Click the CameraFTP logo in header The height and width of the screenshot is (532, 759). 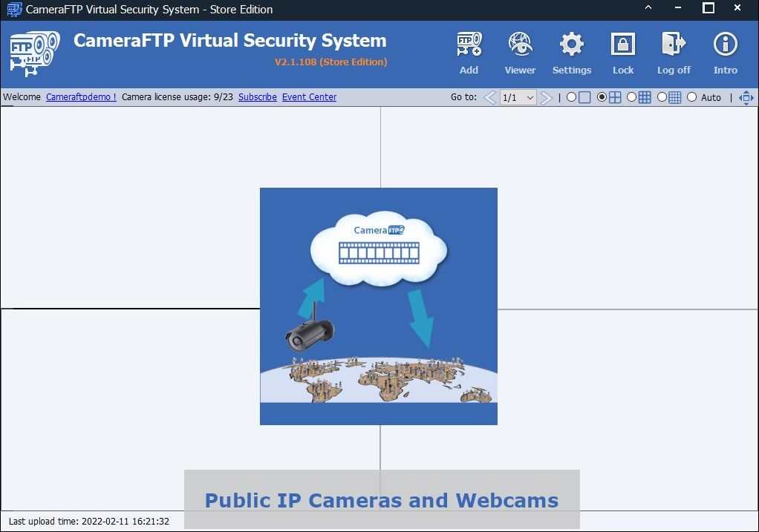34,53
